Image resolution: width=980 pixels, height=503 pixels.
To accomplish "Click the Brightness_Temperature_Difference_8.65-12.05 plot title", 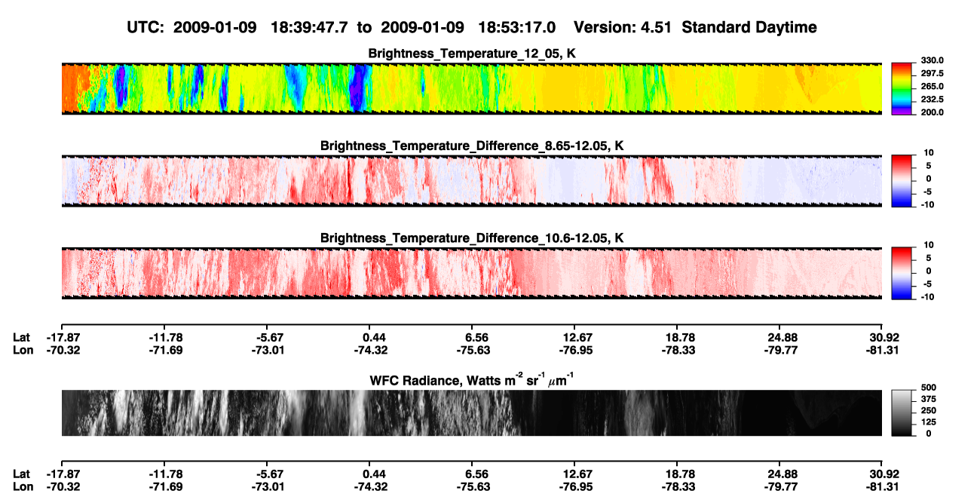I will [471, 146].
